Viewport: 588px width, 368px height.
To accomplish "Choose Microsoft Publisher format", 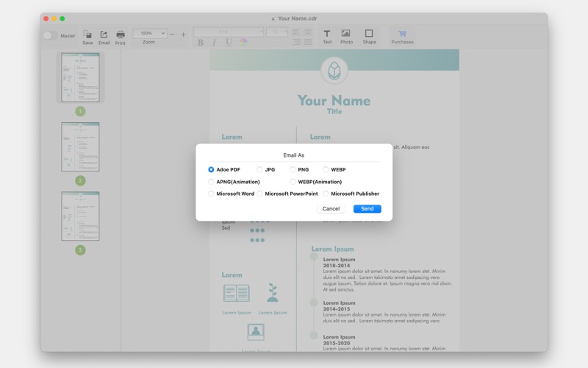I will (351, 194).
